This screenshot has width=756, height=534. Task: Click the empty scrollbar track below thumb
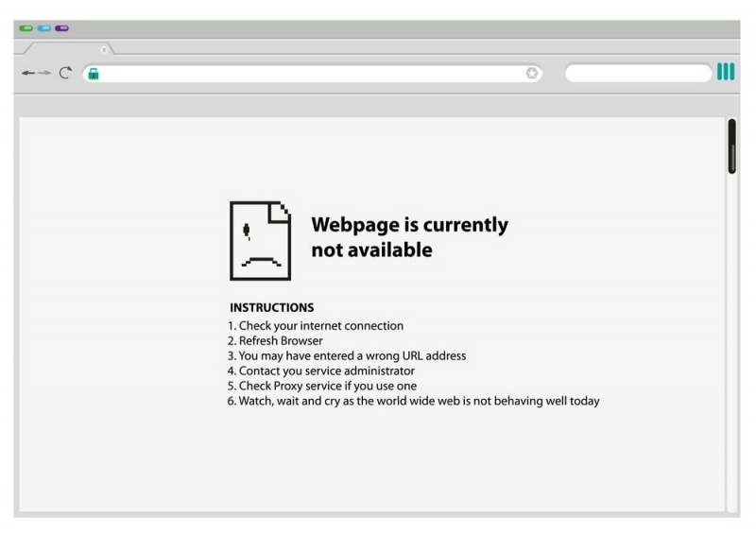tap(731, 342)
